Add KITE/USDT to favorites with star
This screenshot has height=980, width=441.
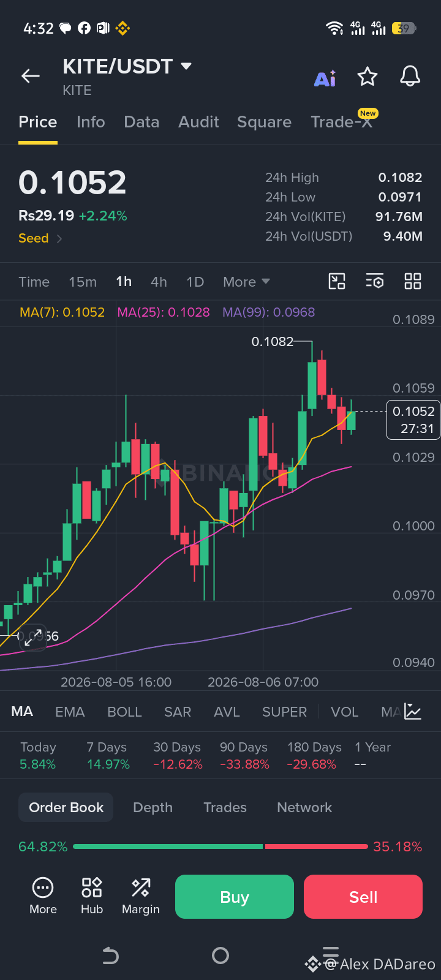pos(367,77)
